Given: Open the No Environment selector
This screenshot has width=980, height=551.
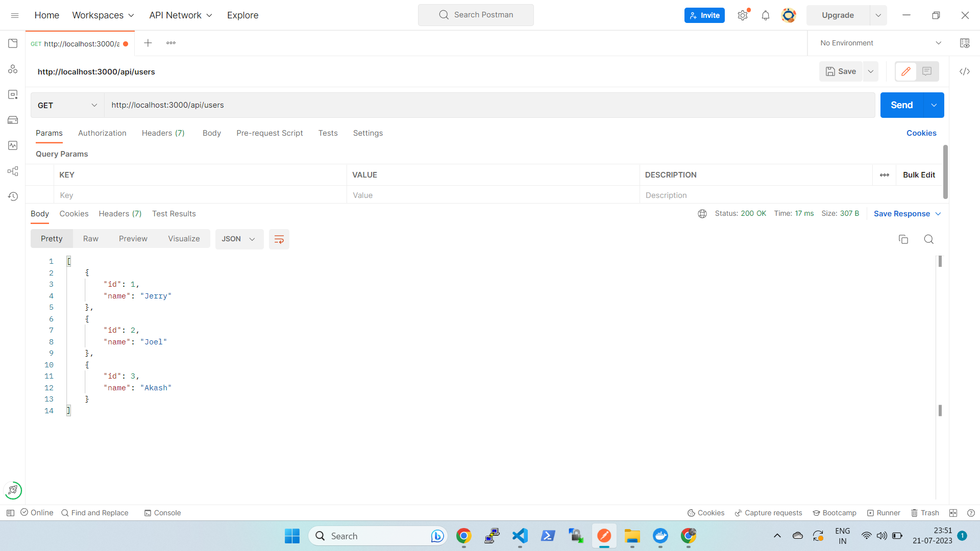Looking at the screenshot, I should click(880, 43).
